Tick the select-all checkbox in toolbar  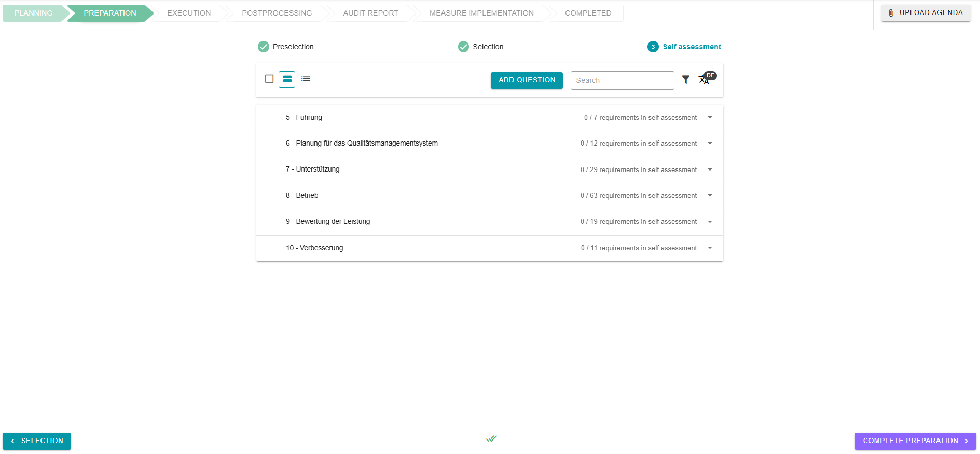point(269,79)
